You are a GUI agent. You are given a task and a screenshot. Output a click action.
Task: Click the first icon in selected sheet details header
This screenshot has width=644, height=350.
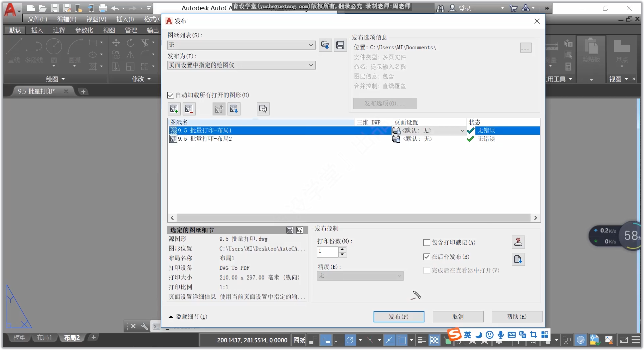point(290,230)
